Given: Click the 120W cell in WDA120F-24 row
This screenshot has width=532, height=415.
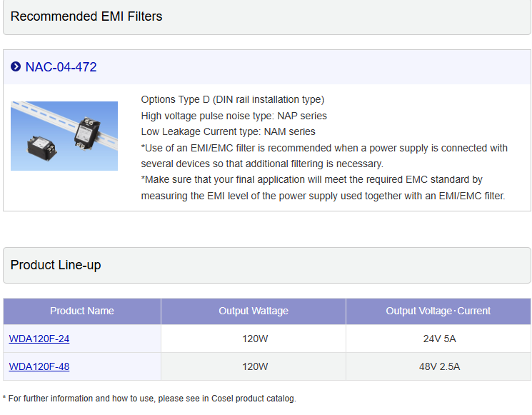Looking at the screenshot, I should (x=254, y=339).
